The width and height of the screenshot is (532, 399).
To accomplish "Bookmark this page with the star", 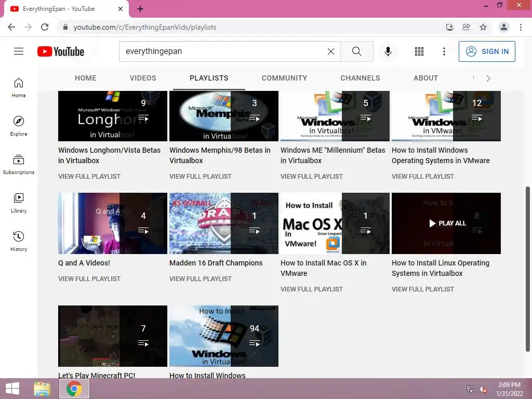I will 483,27.
